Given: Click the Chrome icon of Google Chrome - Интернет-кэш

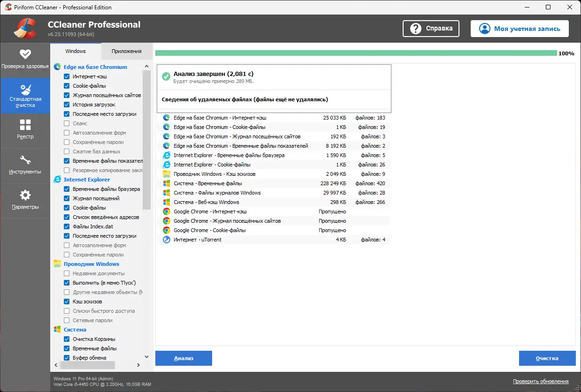Looking at the screenshot, I should click(x=166, y=211).
